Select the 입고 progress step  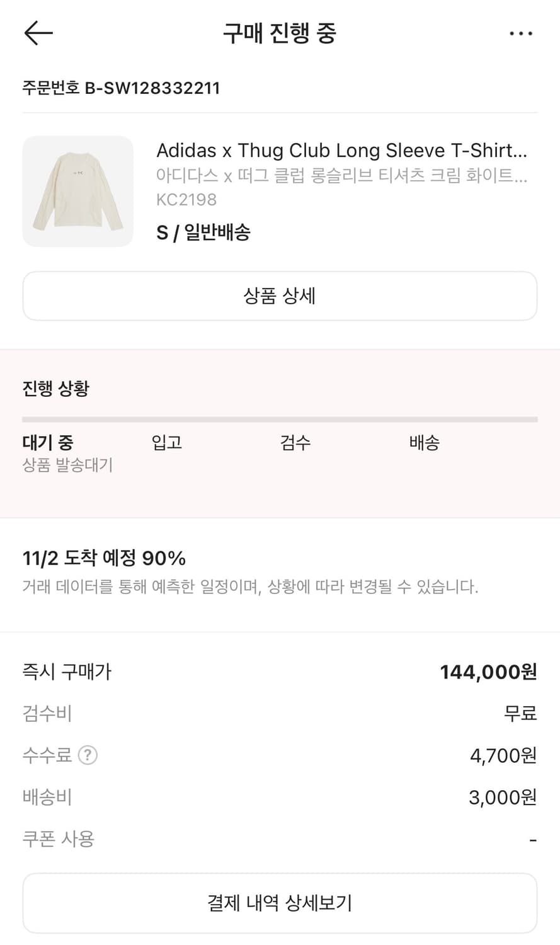pyautogui.click(x=167, y=442)
